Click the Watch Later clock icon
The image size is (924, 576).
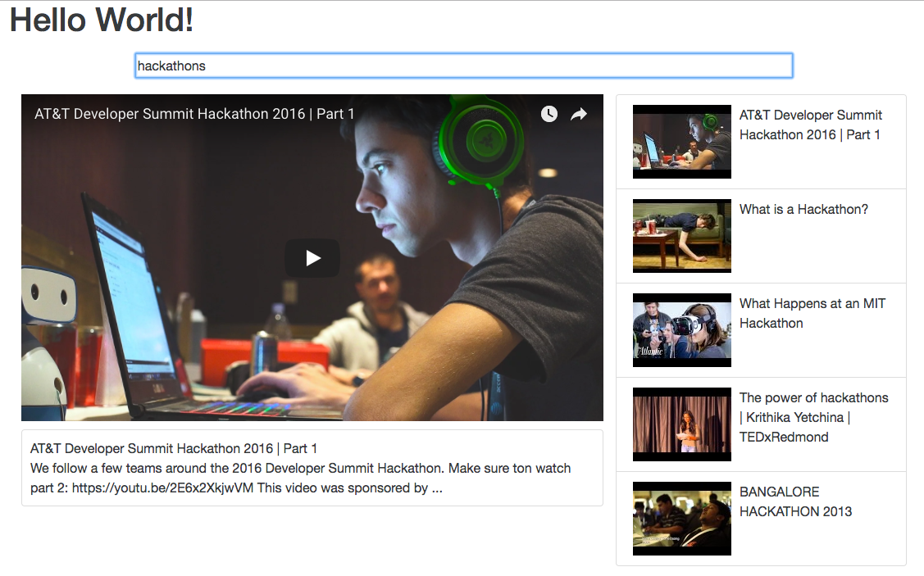(548, 114)
